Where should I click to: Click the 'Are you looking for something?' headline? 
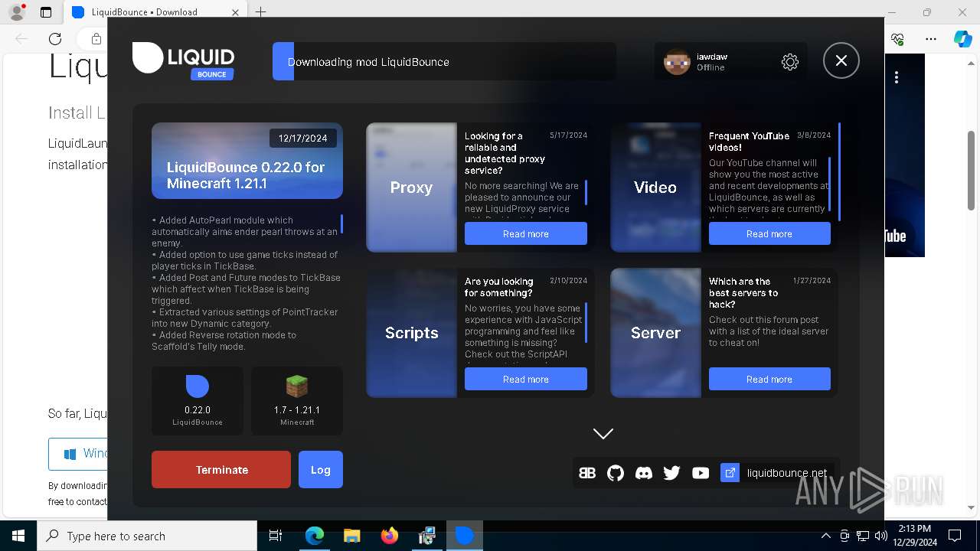(x=498, y=287)
